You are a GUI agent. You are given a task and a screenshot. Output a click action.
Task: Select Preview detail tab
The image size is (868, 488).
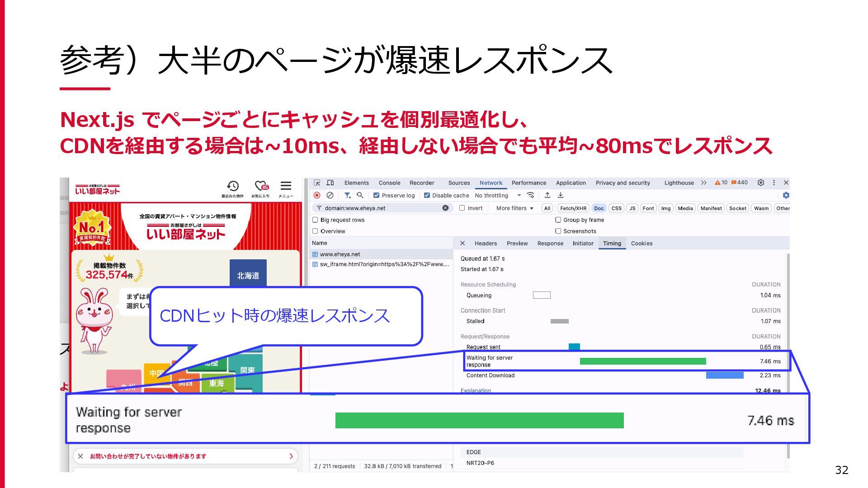[517, 243]
